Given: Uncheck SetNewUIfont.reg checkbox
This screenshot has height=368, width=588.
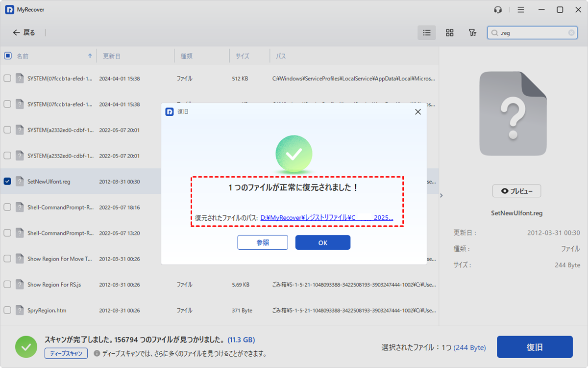Looking at the screenshot, I should [x=7, y=182].
